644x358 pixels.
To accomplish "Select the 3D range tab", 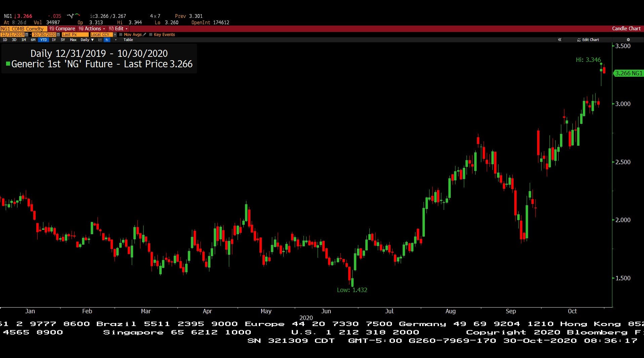I will (14, 40).
